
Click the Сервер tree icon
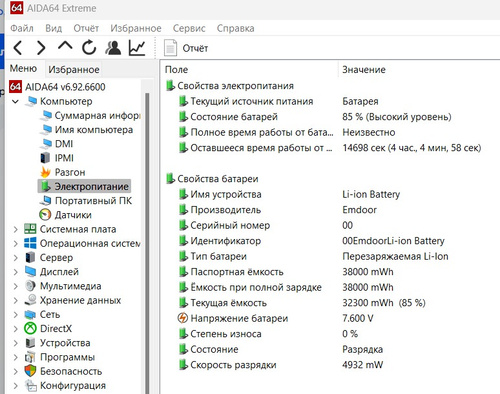30,257
